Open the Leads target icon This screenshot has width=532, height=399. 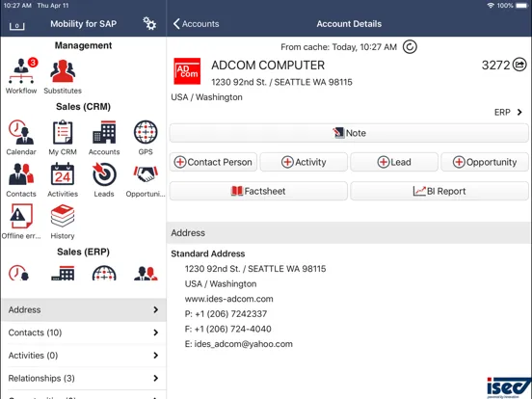[x=104, y=174]
